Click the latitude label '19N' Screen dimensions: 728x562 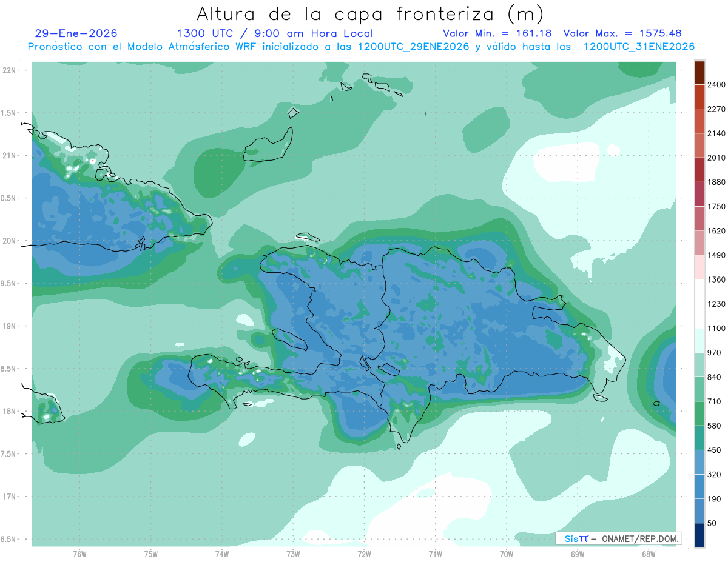(x=9, y=326)
